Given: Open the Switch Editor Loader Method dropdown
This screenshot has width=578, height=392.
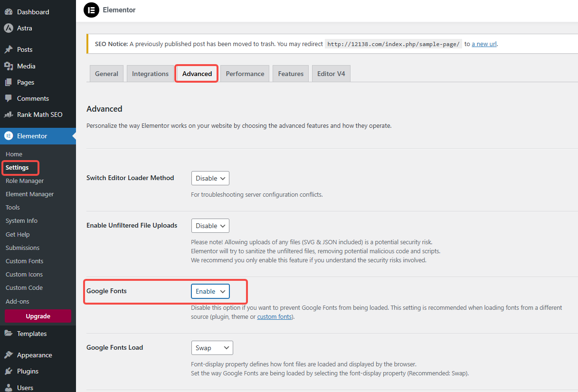Looking at the screenshot, I should point(210,178).
